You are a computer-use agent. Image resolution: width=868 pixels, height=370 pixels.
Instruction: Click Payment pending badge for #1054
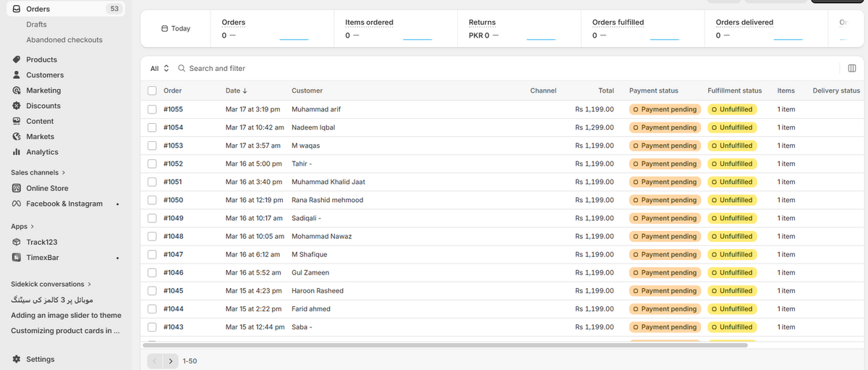665,127
